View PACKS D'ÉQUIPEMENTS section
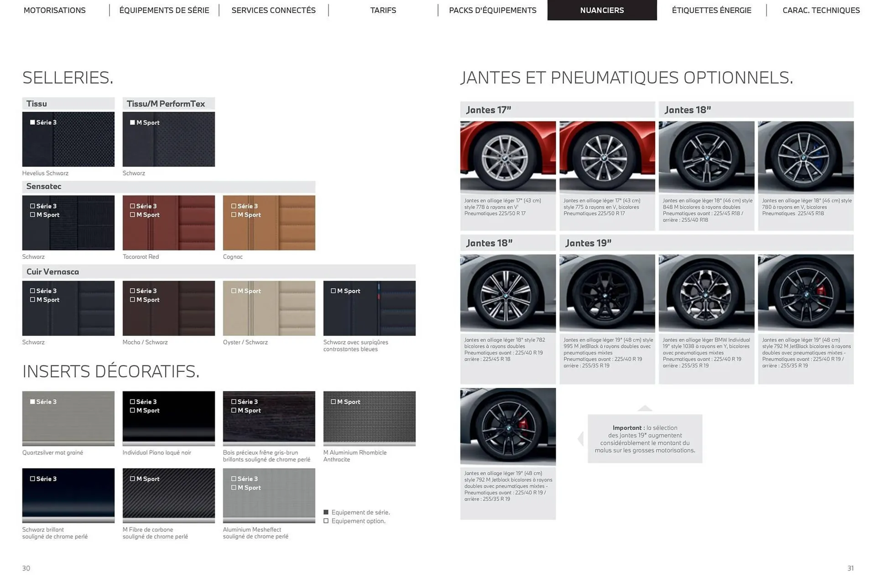 (492, 10)
